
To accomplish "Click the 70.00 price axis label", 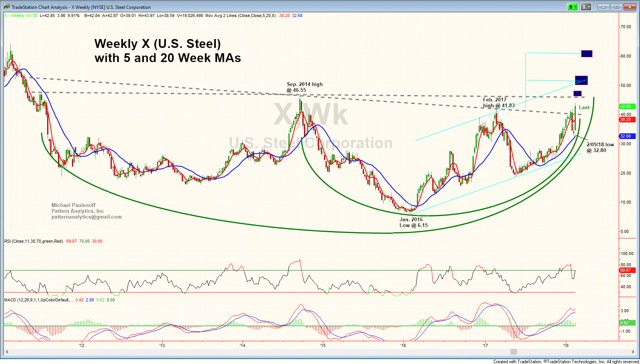I will [x=626, y=27].
